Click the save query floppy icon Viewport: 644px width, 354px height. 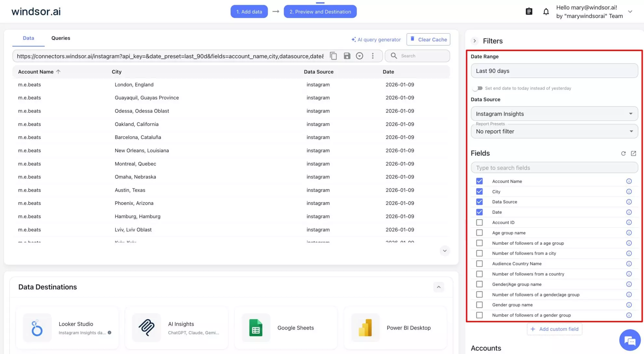click(x=347, y=56)
